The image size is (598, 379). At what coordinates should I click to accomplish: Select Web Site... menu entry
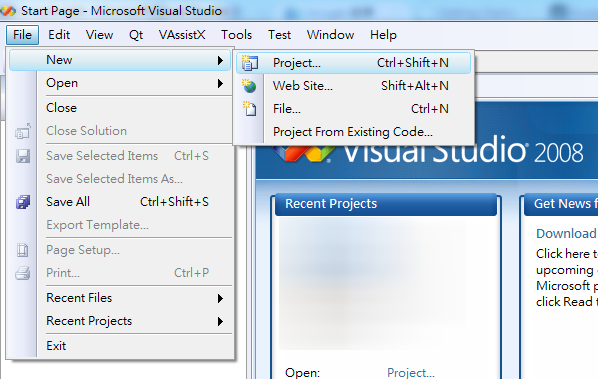coord(353,86)
